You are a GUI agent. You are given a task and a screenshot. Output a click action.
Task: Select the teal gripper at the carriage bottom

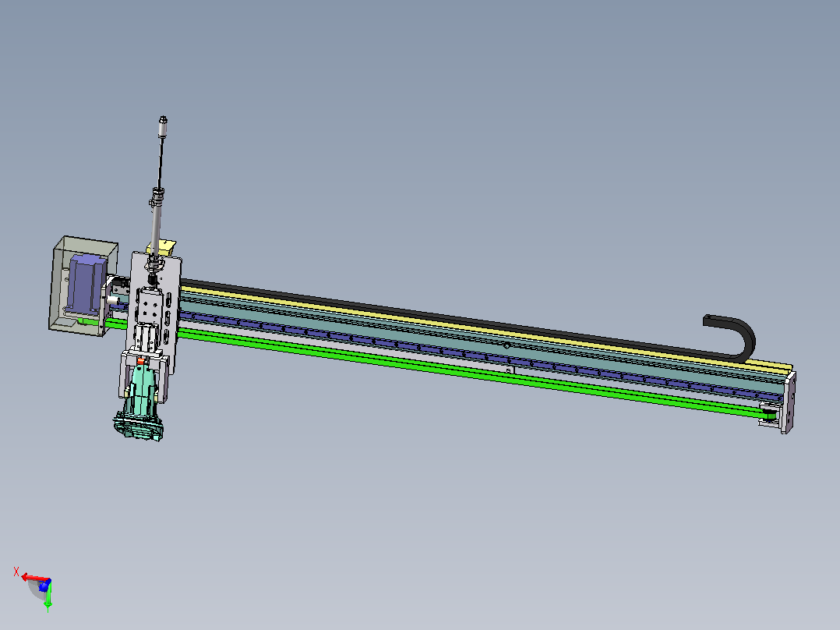click(x=138, y=401)
